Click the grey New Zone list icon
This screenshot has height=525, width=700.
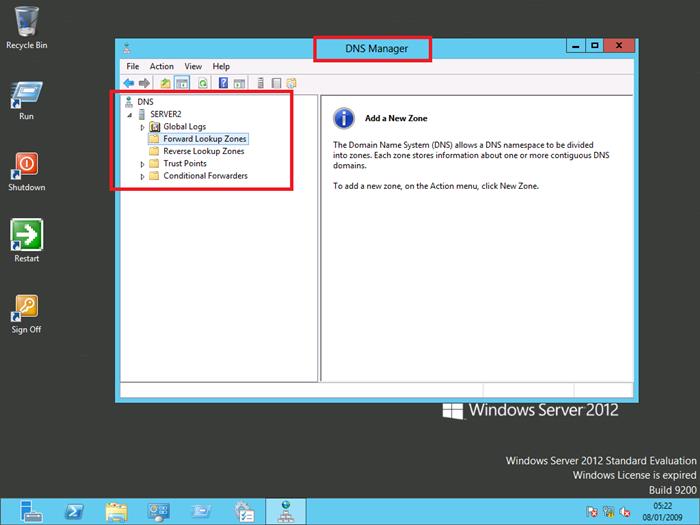pyautogui.click(x=276, y=83)
